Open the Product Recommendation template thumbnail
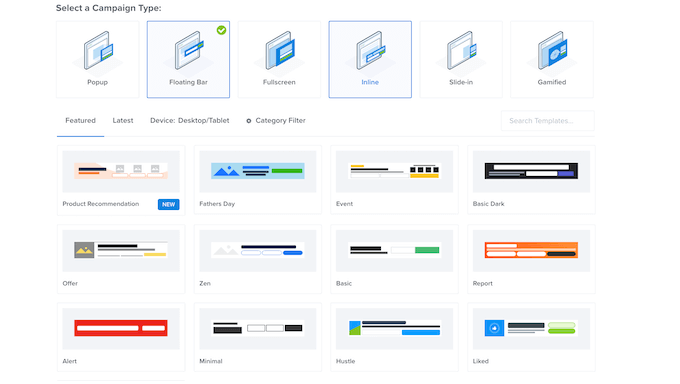Viewport: 680px width, 384px height. click(121, 171)
